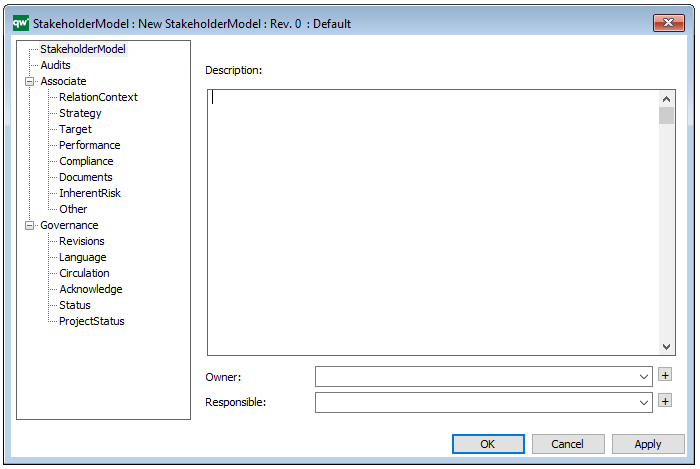Open the ProjectStatus page
Image resolution: width=700 pixels, height=469 pixels.
(92, 321)
